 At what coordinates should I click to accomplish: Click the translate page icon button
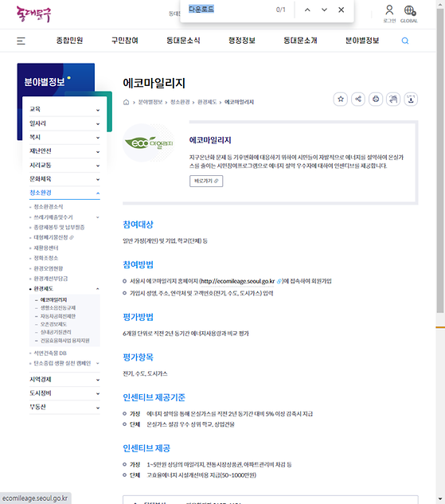coord(393,99)
